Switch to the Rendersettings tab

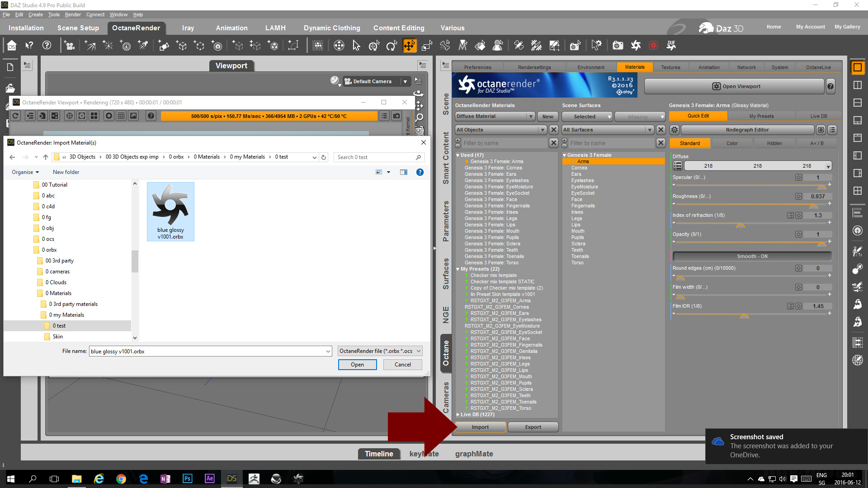point(534,67)
